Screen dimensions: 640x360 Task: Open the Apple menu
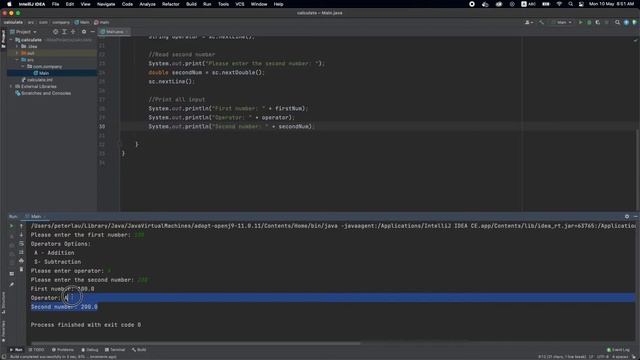pos(9,4)
